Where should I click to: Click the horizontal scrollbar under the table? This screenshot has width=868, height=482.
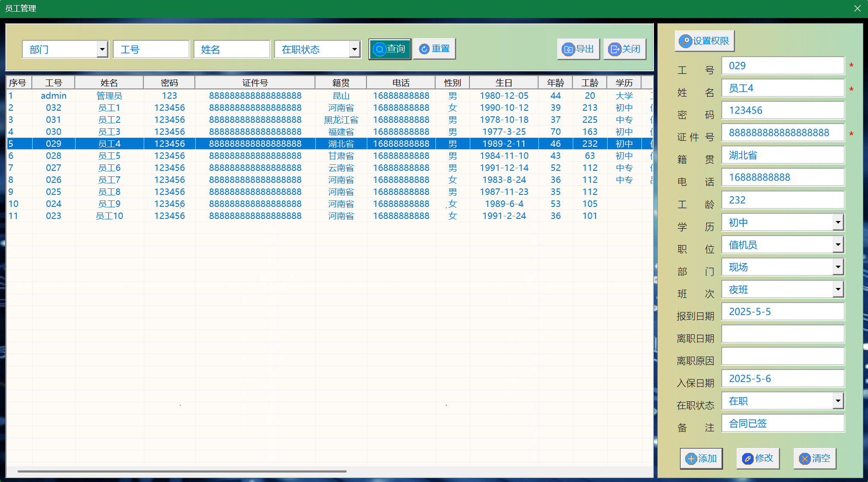[182, 471]
